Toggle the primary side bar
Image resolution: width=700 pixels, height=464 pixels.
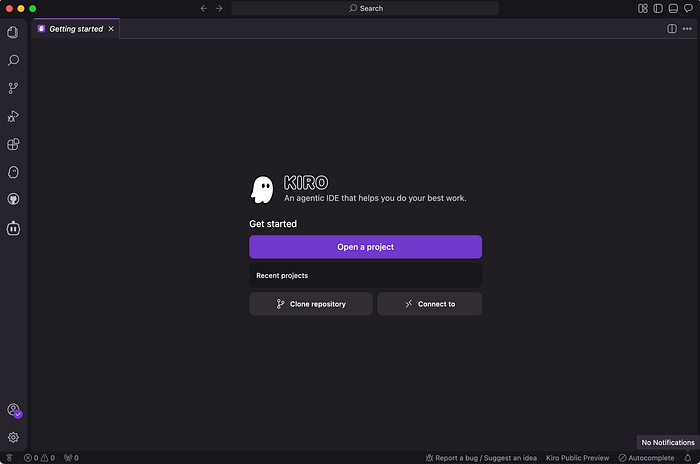coord(658,8)
